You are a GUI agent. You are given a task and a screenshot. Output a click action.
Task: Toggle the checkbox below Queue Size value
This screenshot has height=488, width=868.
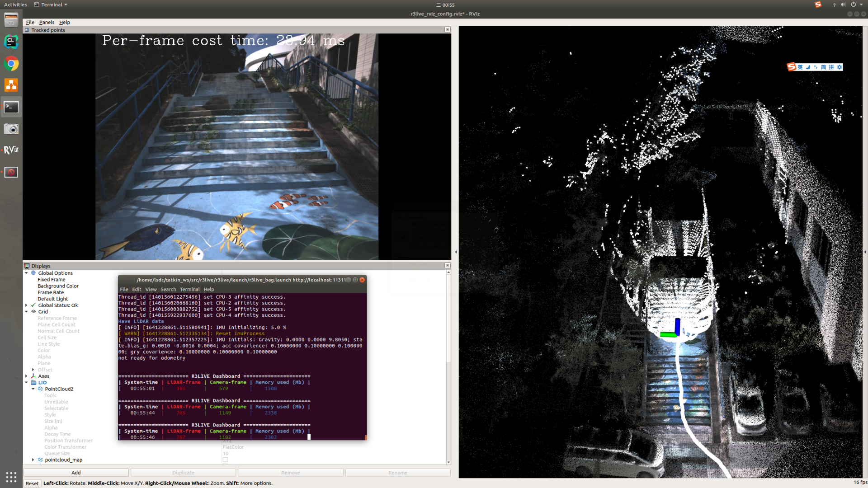point(225,460)
